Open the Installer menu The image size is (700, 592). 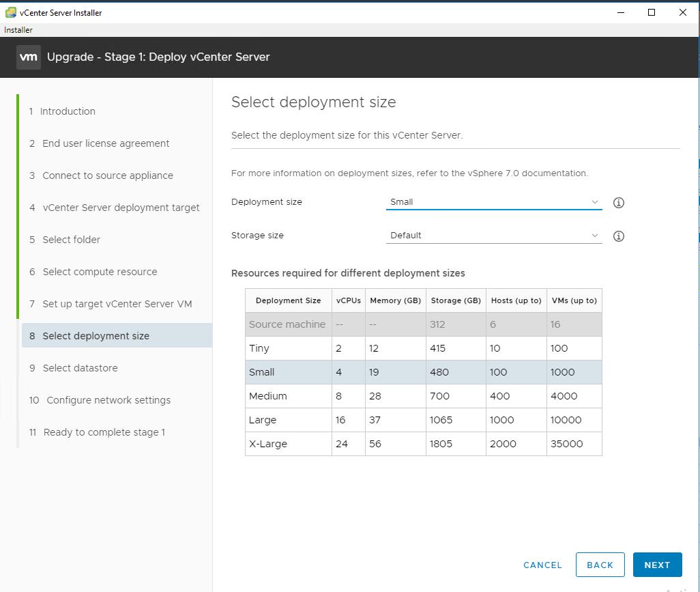[x=18, y=30]
